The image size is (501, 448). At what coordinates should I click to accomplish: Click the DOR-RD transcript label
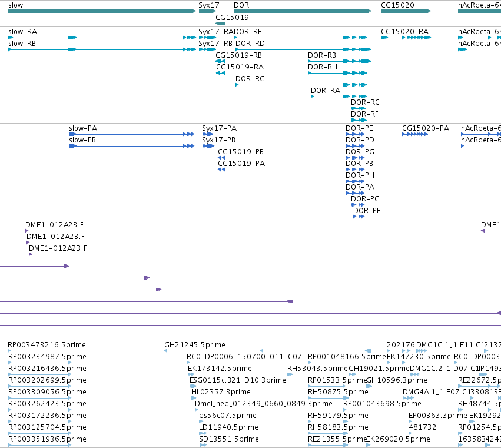[x=250, y=44]
